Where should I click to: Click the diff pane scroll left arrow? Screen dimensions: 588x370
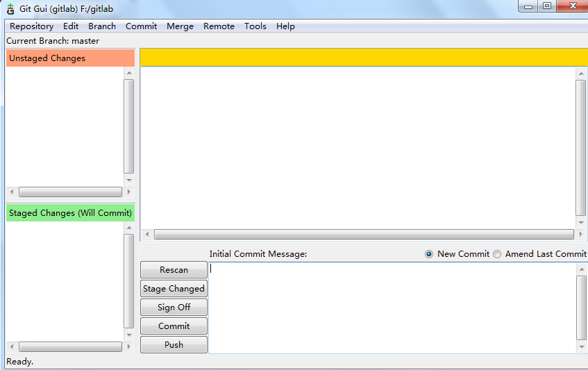[147, 235]
